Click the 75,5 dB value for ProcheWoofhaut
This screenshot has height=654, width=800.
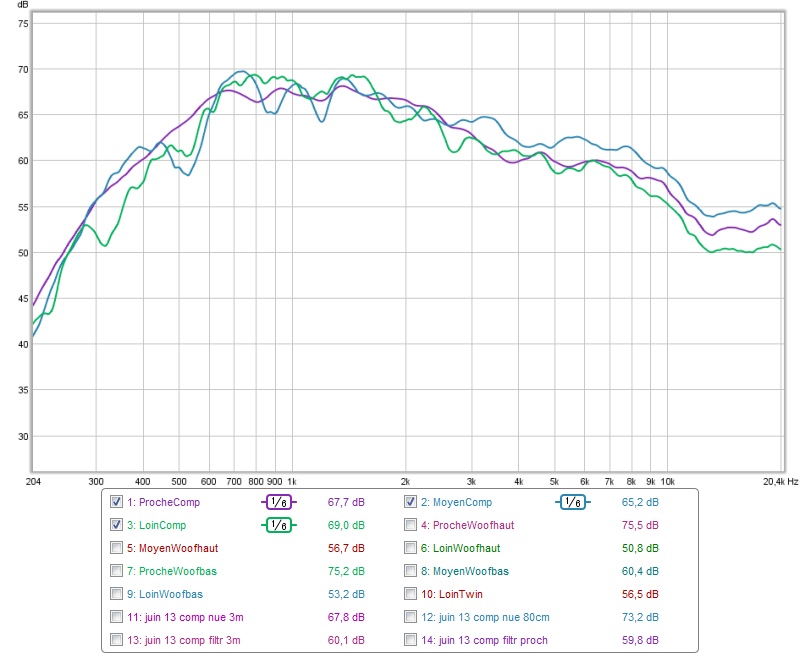[x=640, y=525]
